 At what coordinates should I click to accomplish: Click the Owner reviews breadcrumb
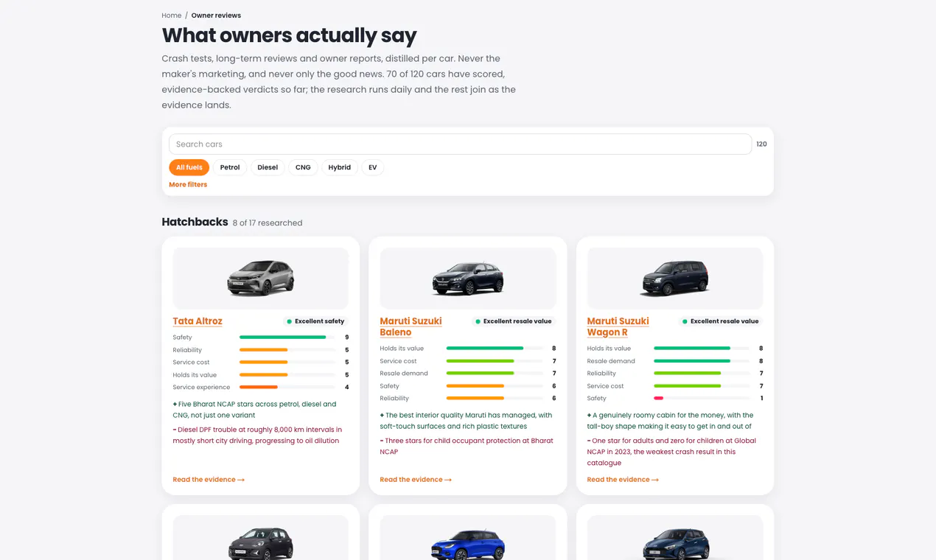coord(216,15)
